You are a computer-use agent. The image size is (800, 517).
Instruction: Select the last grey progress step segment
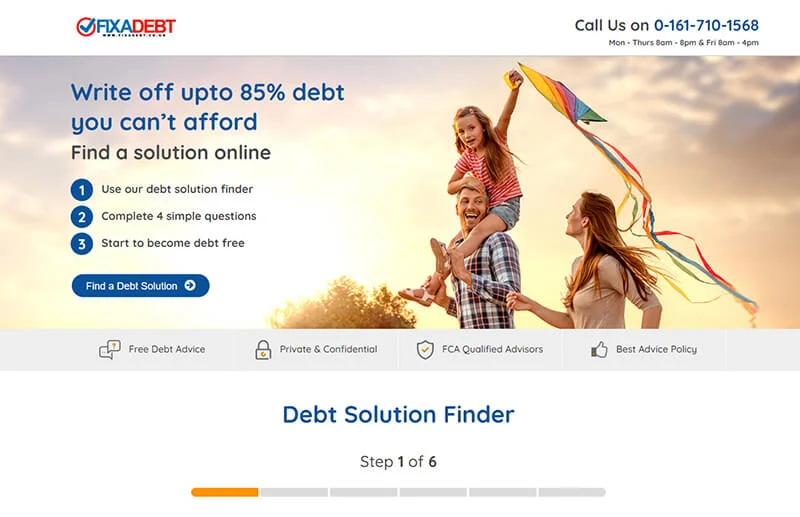pos(572,492)
